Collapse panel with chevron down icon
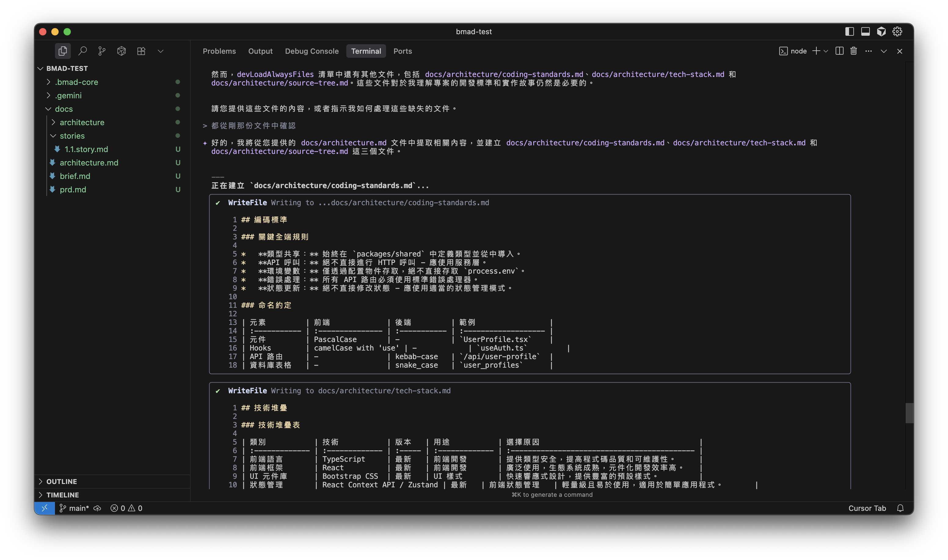Screen dimensions: 948x560 click(x=884, y=51)
